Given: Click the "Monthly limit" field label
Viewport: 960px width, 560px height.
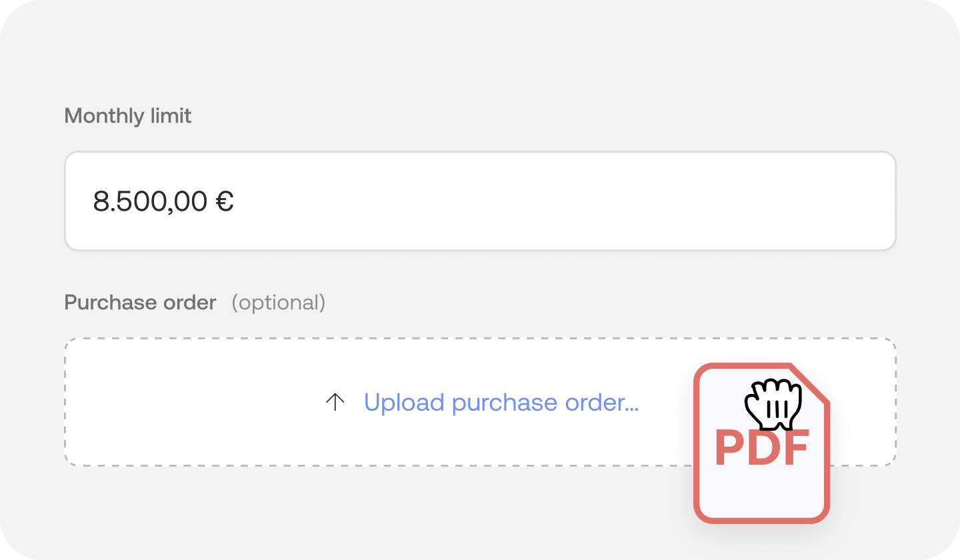Looking at the screenshot, I should click(128, 116).
